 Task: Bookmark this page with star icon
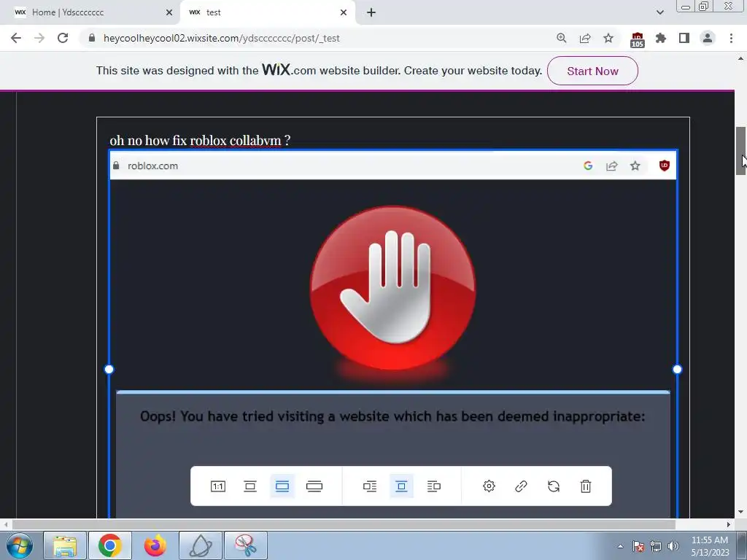(x=608, y=38)
